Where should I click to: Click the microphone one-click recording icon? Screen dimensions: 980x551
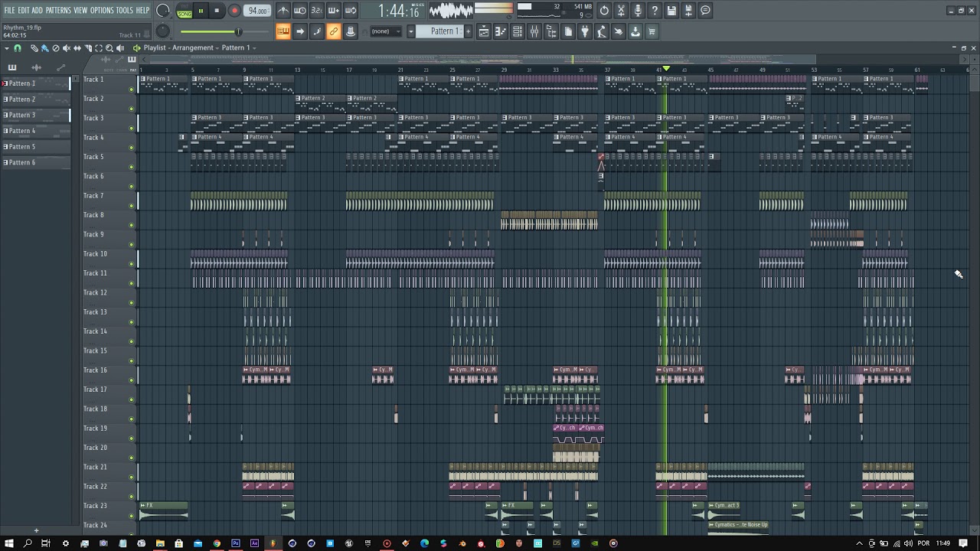tap(638, 11)
